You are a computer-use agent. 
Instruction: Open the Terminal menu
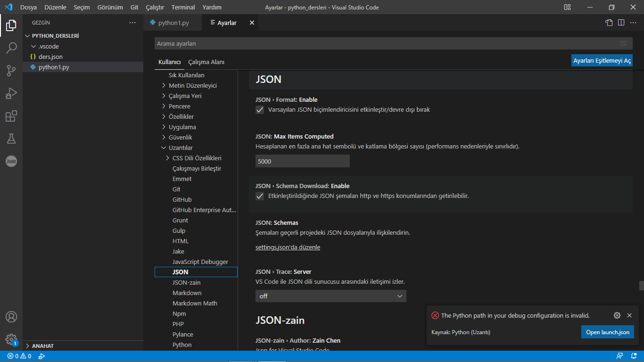coord(183,8)
